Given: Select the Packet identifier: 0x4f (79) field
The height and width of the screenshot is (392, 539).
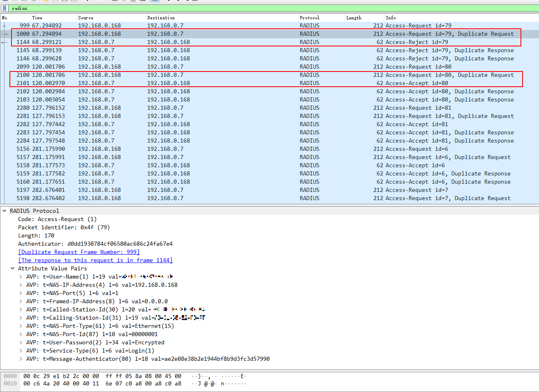Looking at the screenshot, I should pyautogui.click(x=64, y=227).
